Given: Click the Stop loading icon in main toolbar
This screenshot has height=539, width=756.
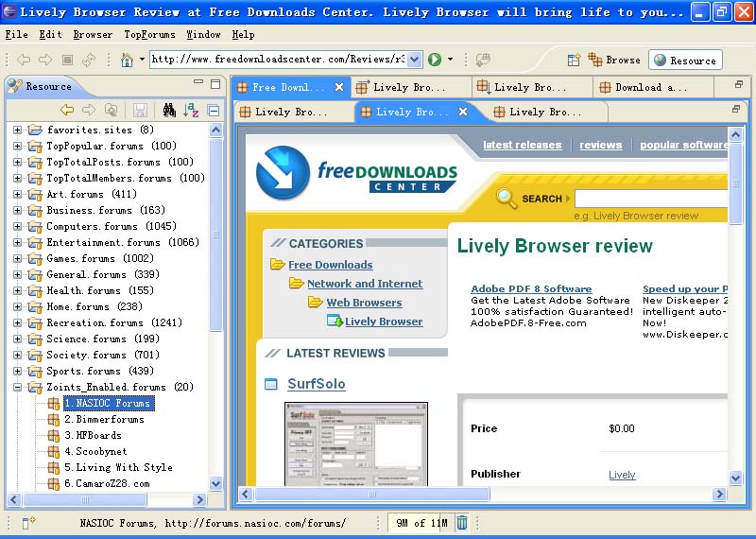Looking at the screenshot, I should [67, 60].
